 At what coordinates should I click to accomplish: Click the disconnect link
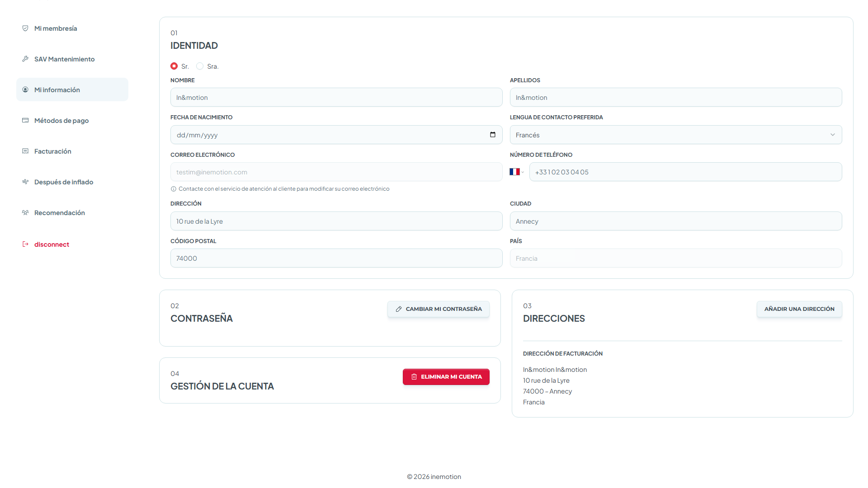(x=52, y=244)
